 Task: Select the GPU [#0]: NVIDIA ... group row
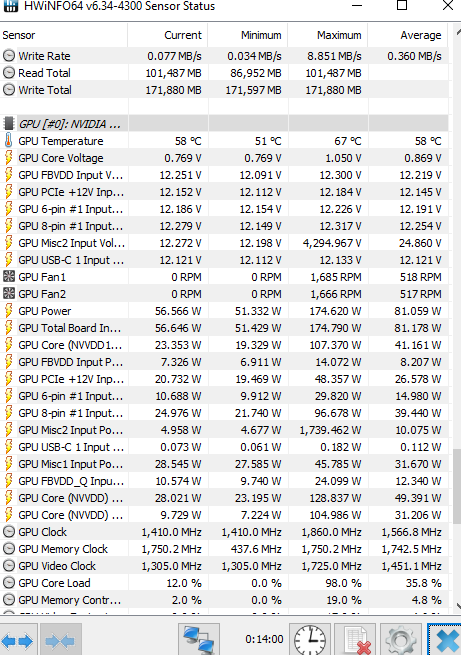(225, 124)
